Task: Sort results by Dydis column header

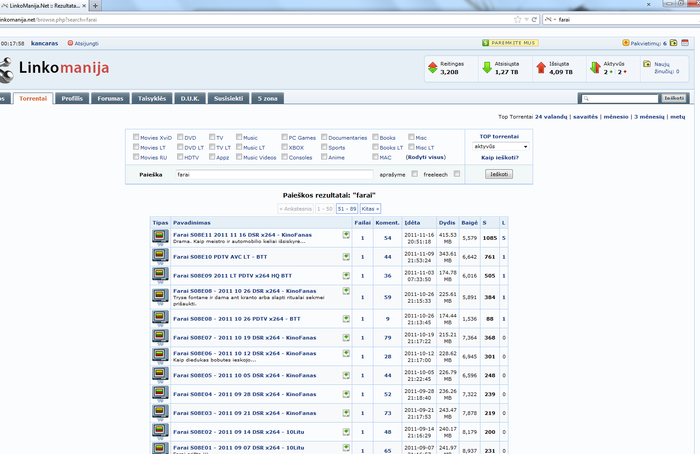Action: click(447, 222)
